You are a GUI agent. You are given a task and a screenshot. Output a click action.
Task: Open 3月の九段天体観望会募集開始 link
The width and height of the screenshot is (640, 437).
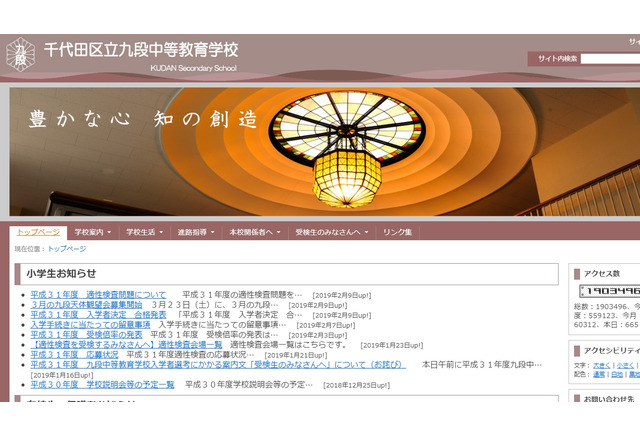[86, 305]
